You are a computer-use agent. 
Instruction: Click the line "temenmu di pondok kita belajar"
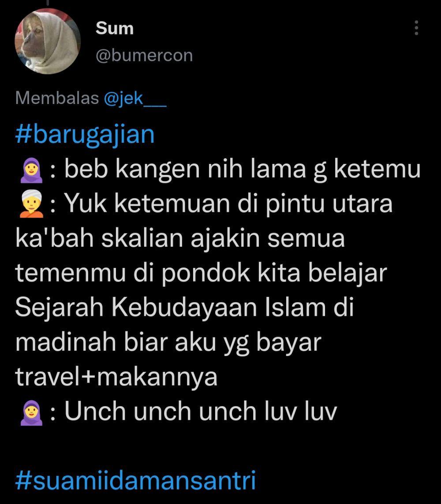click(x=201, y=274)
